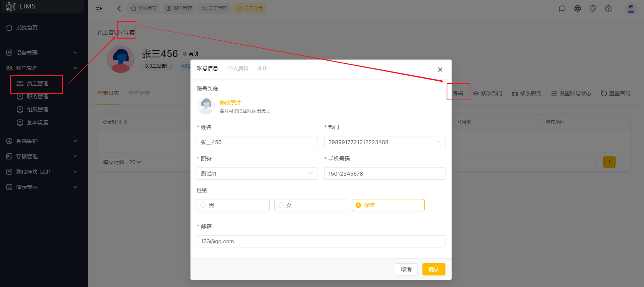Click the 重置密码 button
Screen dimensions: 644x287
click(616, 93)
